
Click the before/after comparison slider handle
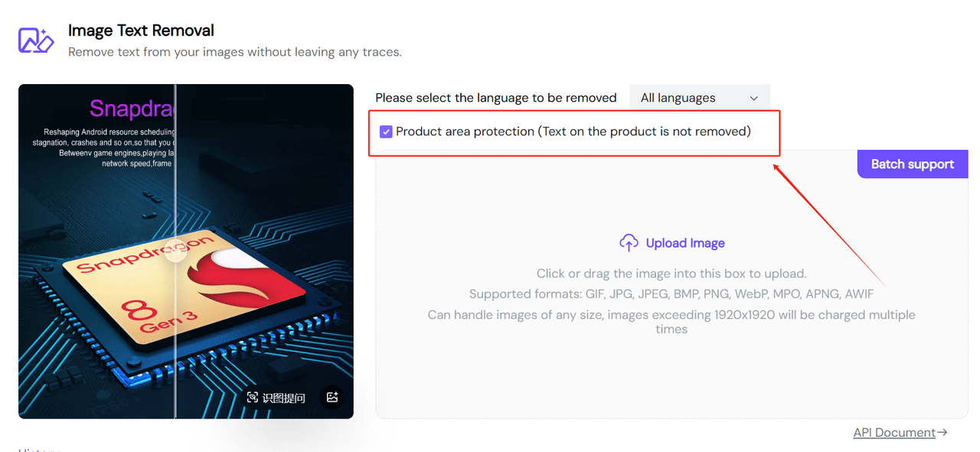[175, 249]
